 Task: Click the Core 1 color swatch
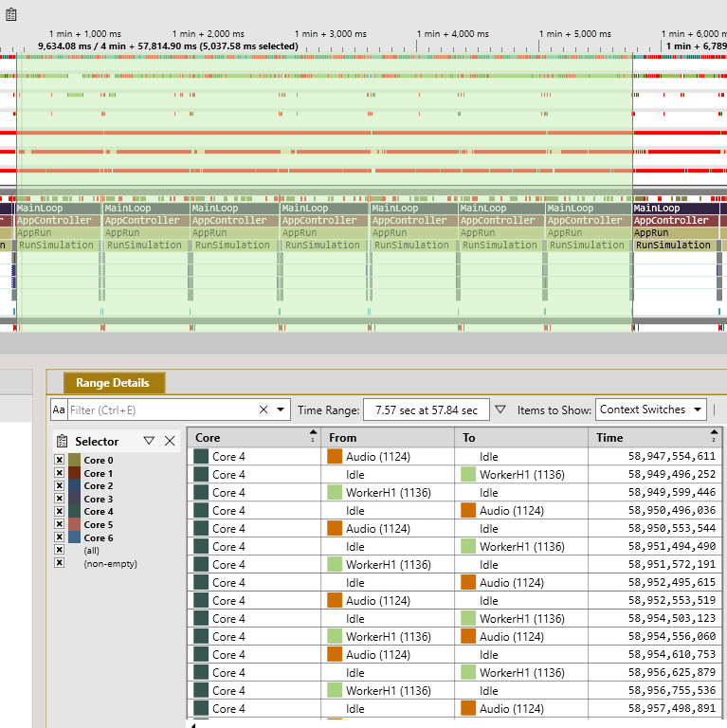pyautogui.click(x=74, y=473)
